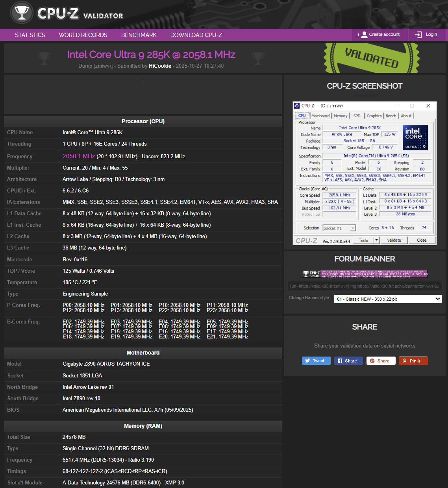448x488 pixels.
Task: Expand the Socket #1 selection dropdown
Action: [x=339, y=228]
